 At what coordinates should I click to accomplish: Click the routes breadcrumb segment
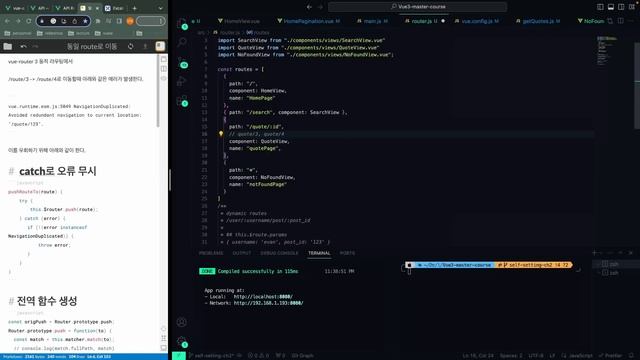[x=258, y=32]
